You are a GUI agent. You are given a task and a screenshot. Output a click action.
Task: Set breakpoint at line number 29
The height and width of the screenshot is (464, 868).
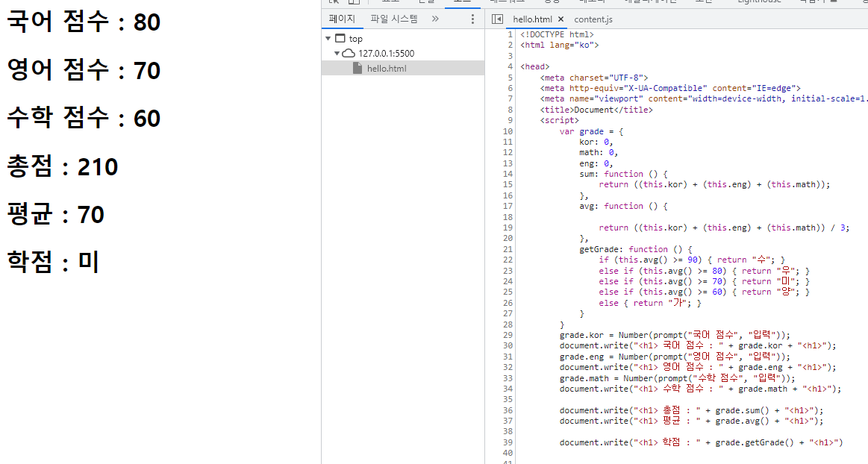coord(508,335)
